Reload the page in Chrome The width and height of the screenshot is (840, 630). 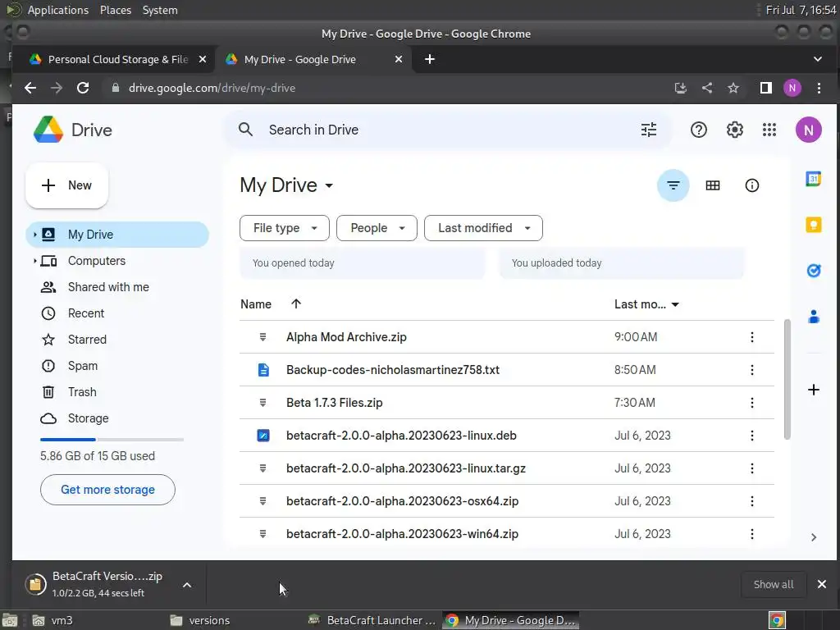pyautogui.click(x=83, y=88)
